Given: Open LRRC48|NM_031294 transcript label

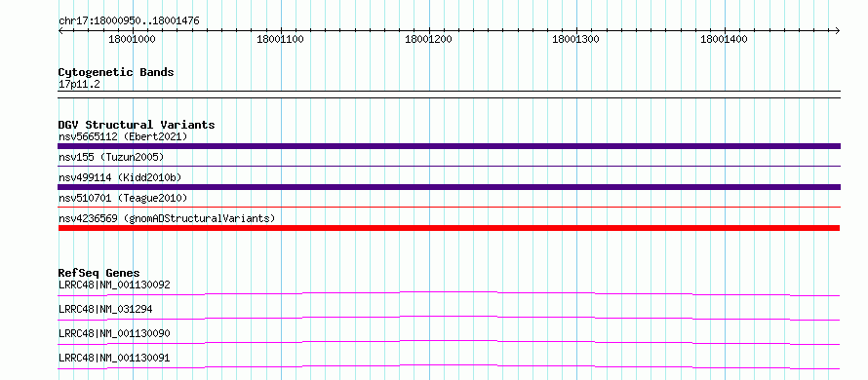Looking at the screenshot, I should pyautogui.click(x=105, y=309).
